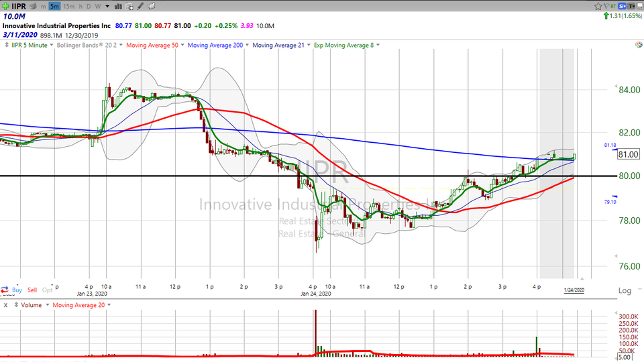Click the Exp Moving Average 8 label
644x362 pixels.
[x=343, y=45]
